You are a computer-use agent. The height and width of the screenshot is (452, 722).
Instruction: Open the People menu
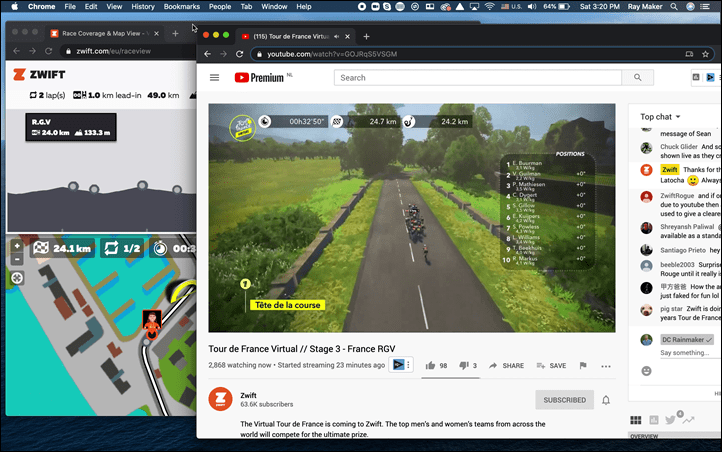pos(220,6)
